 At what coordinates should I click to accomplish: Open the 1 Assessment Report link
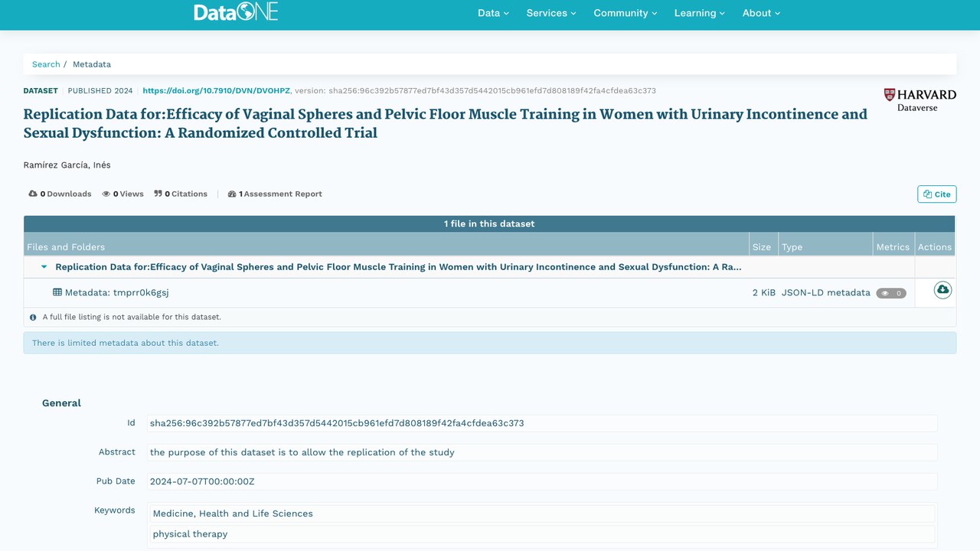coord(275,194)
